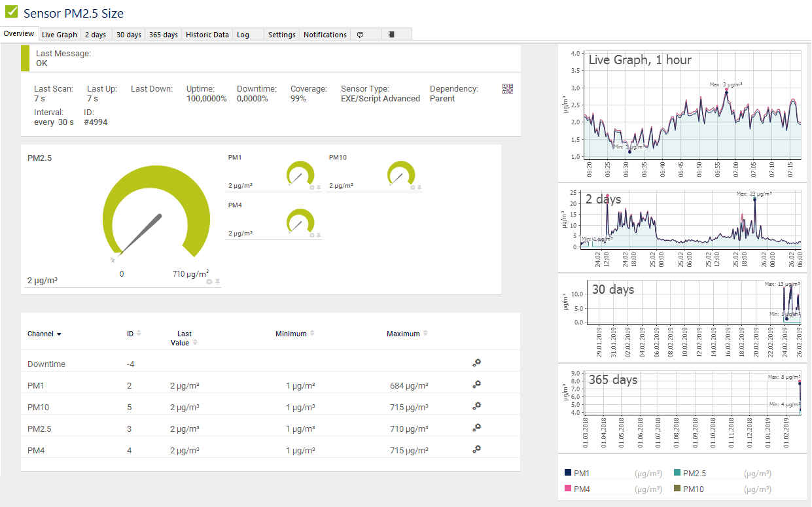Viewport: 812px width, 507px height.
Task: Edit PM10 channel settings gear in table
Action: pyautogui.click(x=477, y=406)
